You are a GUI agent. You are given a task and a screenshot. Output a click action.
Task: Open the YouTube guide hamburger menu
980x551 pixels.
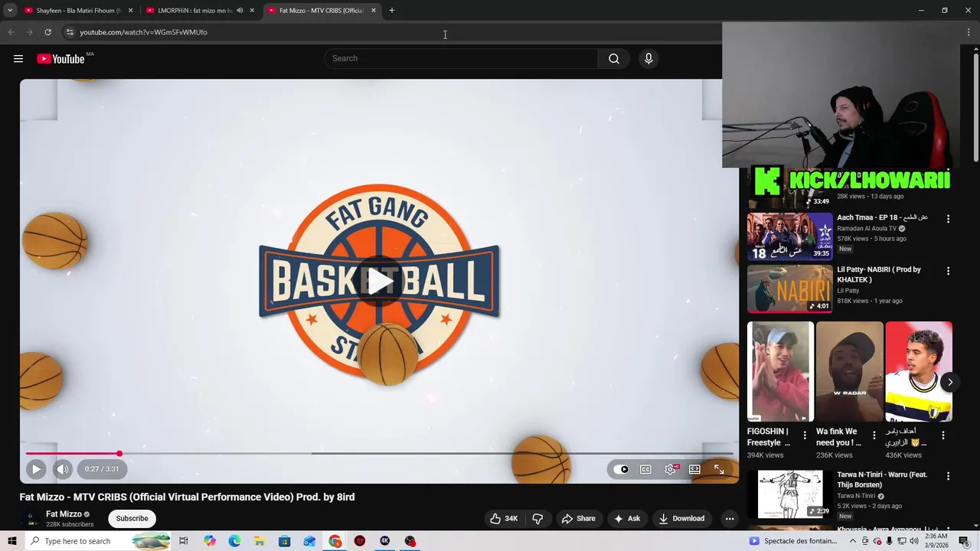[x=18, y=59]
